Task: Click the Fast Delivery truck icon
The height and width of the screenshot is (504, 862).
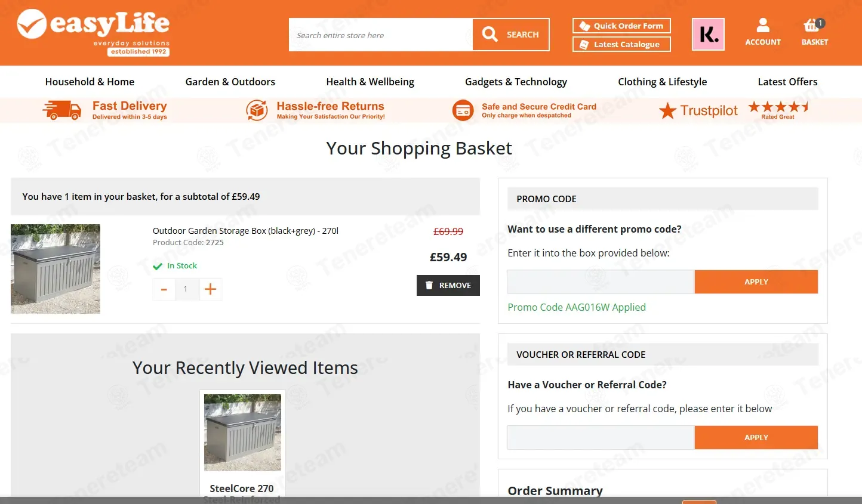Action: coord(61,110)
